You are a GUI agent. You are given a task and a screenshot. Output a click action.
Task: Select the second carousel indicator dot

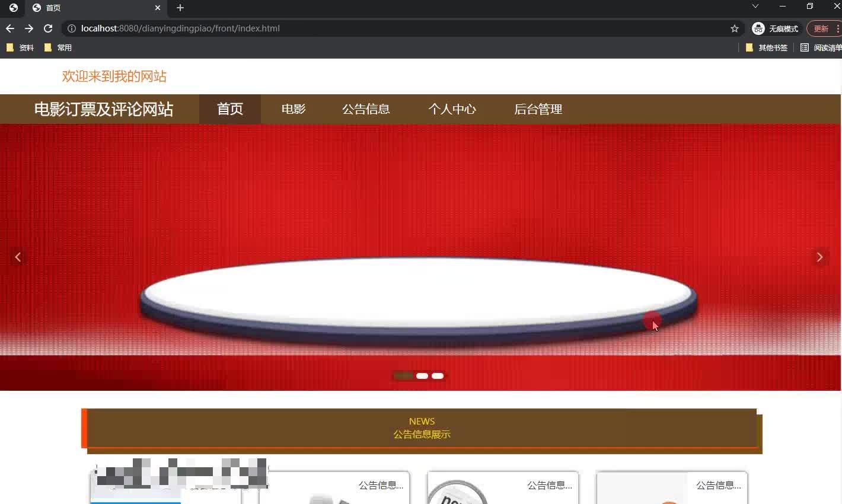422,376
